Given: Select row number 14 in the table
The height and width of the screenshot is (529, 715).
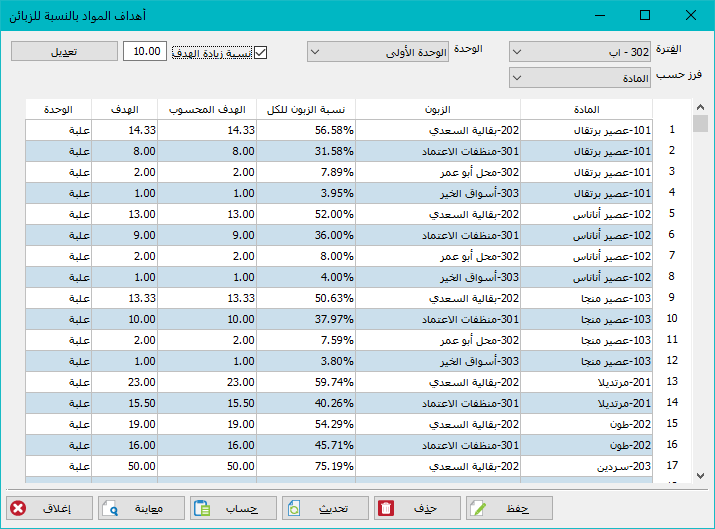Looking at the screenshot, I should click(x=672, y=403).
